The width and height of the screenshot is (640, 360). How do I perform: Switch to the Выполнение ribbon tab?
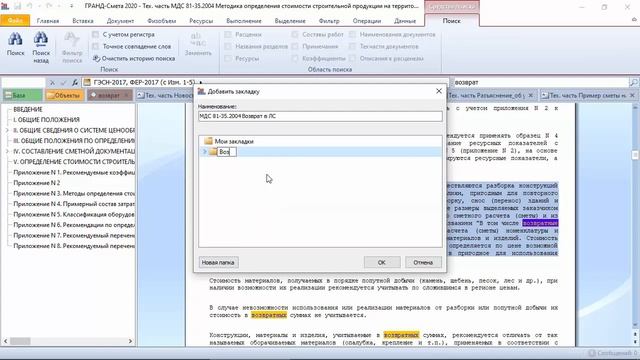click(244, 21)
